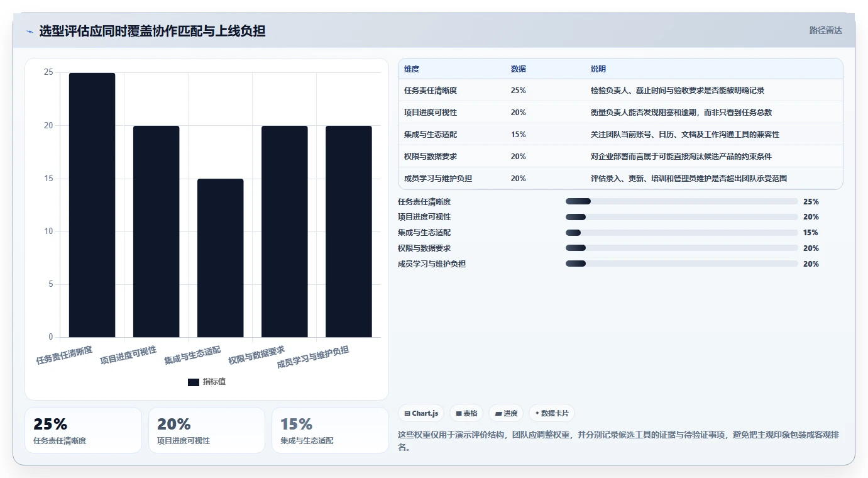The image size is (868, 478).
Task: Click the title 选型评估应同时覆盖协作匹配与上线负担
Action: pyautogui.click(x=152, y=31)
